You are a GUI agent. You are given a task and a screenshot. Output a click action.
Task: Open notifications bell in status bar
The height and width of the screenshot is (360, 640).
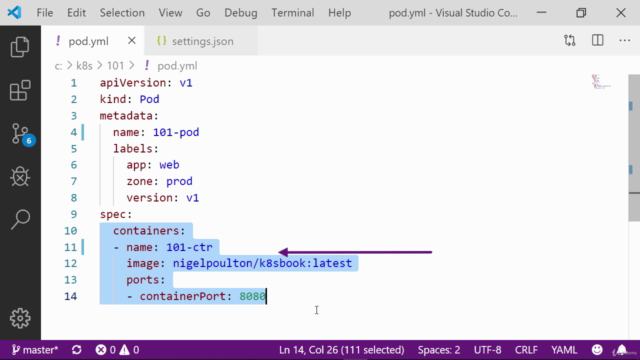(622, 350)
